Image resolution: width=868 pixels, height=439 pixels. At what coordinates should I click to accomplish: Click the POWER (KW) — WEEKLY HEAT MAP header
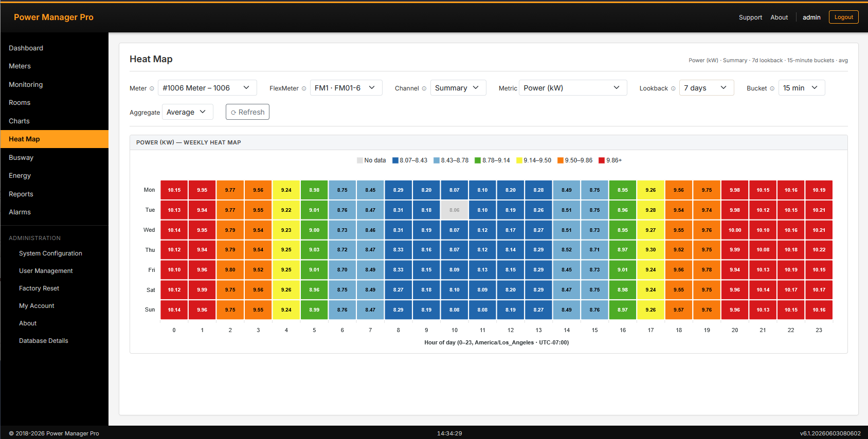pyautogui.click(x=188, y=142)
